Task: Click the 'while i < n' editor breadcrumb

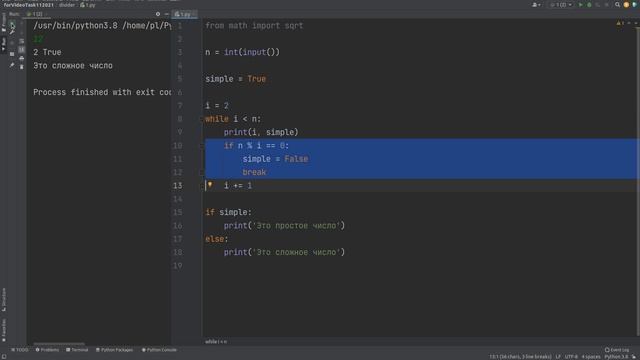Action: pyautogui.click(x=216, y=342)
